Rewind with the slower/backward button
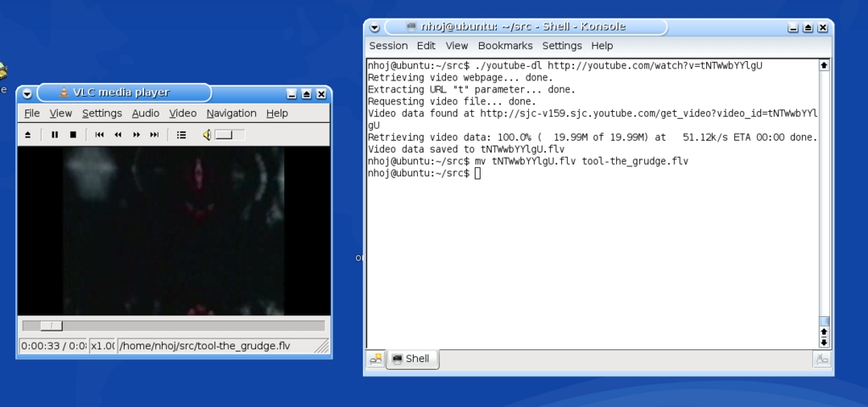This screenshot has height=407, width=868. [118, 134]
